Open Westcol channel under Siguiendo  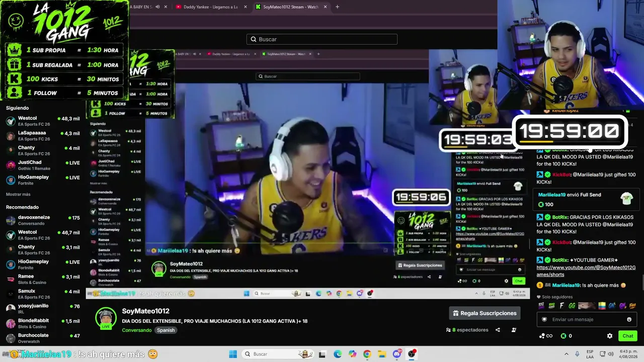(x=43, y=121)
